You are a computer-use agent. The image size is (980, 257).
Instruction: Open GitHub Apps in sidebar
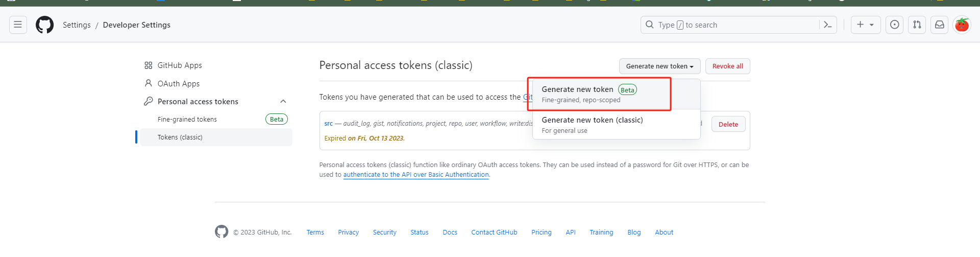(x=180, y=65)
